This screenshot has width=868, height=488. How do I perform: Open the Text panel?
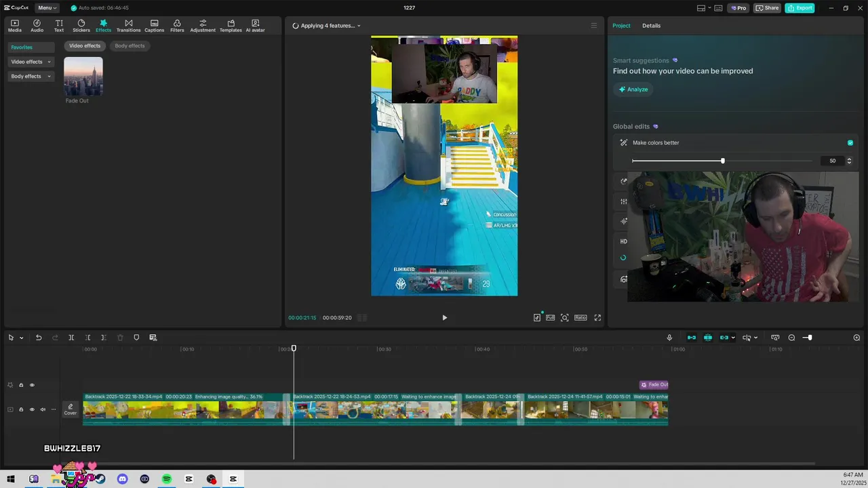coord(59,26)
